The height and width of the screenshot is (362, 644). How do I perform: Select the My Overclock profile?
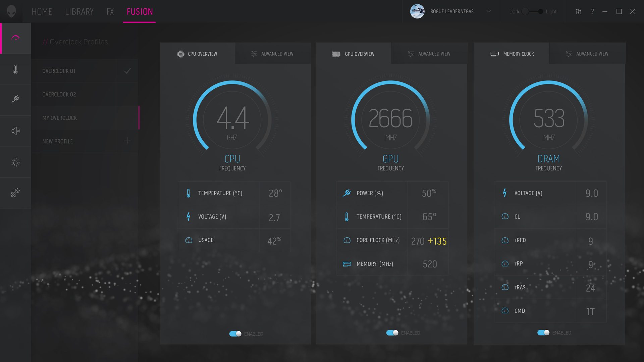[60, 118]
